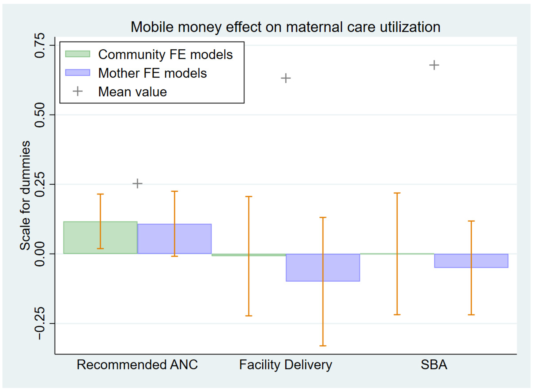Viewport: 533px width, 392px height.
Task: Click the blue Facility Delivery bar
Action: pyautogui.click(x=304, y=267)
